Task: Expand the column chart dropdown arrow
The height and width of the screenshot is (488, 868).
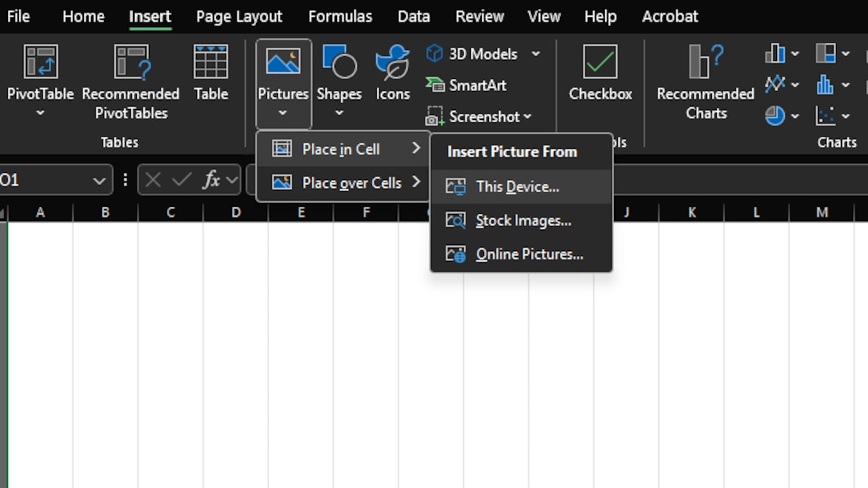Action: tap(795, 53)
